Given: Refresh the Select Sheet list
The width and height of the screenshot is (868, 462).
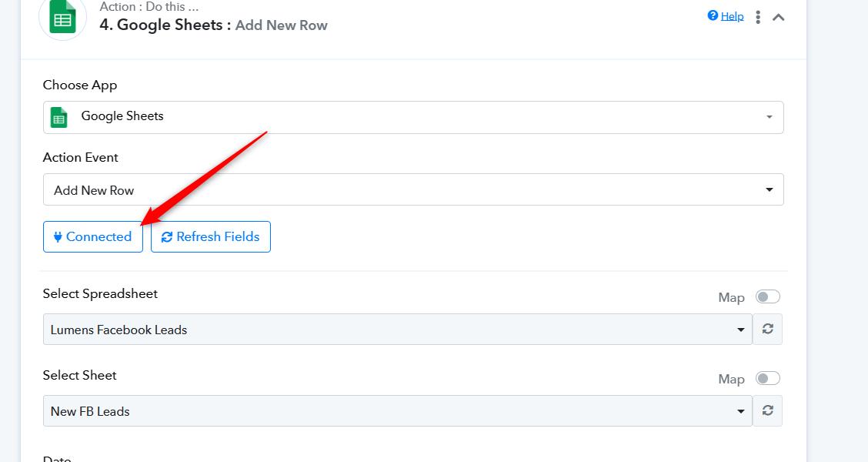Looking at the screenshot, I should (x=767, y=410).
